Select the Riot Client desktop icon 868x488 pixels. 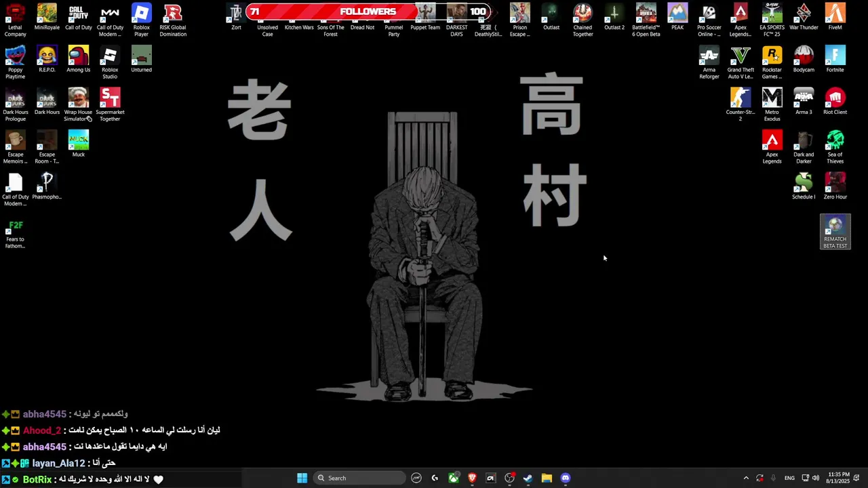(835, 101)
